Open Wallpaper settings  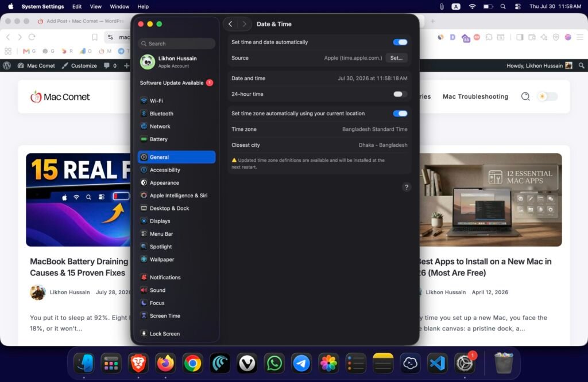point(176,259)
